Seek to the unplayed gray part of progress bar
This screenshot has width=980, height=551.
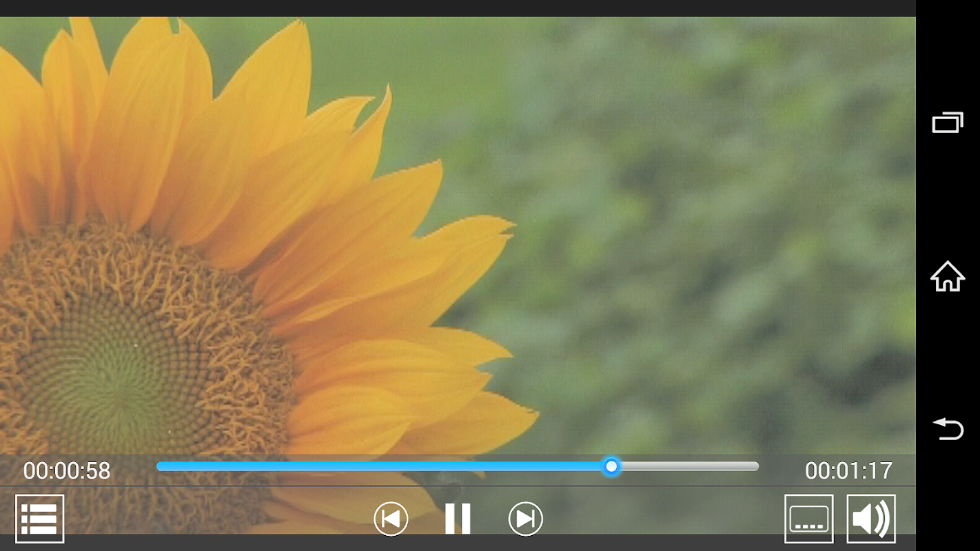689,467
